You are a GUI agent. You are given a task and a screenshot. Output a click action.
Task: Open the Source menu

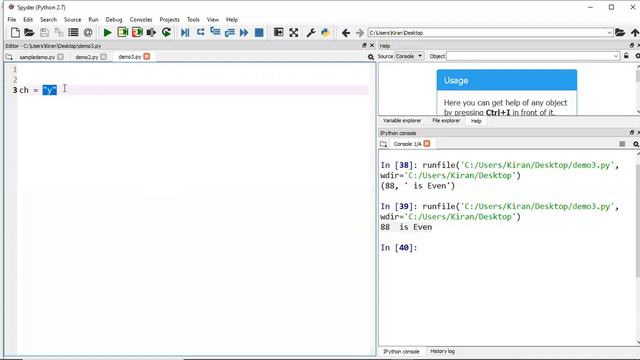pos(72,20)
